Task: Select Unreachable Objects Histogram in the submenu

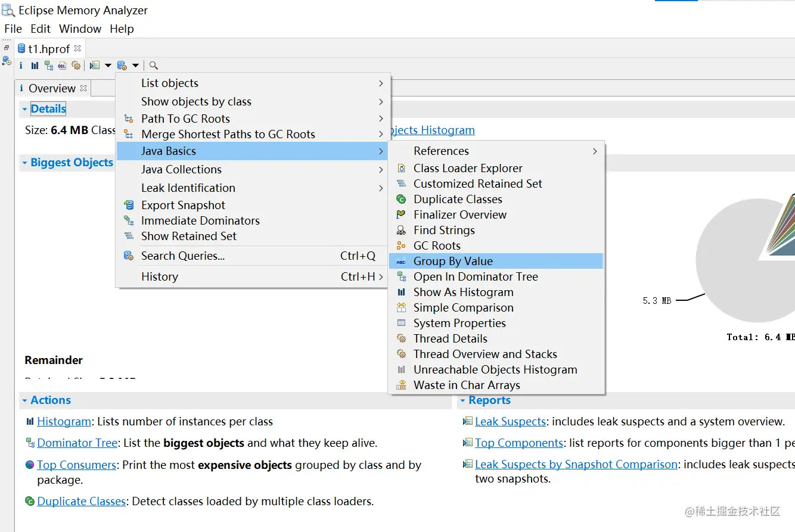Action: [496, 370]
